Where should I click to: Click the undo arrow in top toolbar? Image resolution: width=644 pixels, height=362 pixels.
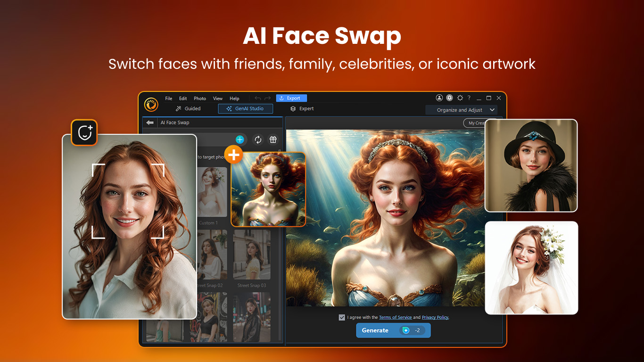pos(258,98)
